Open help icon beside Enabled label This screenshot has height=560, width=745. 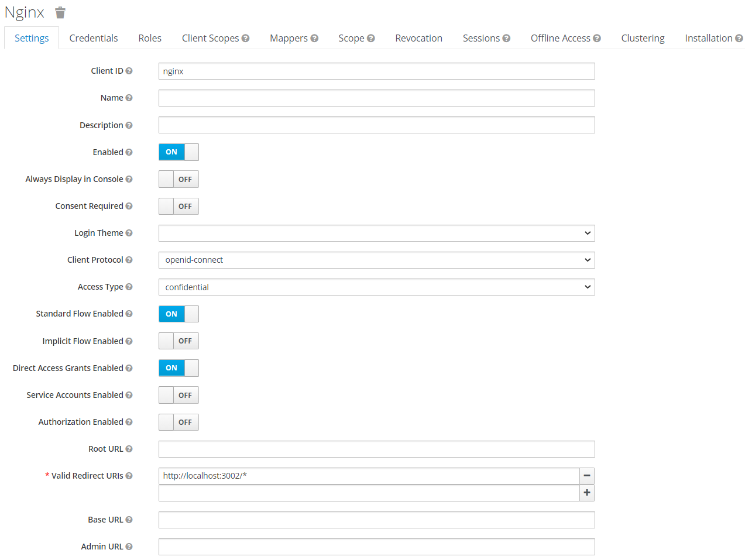(x=129, y=152)
